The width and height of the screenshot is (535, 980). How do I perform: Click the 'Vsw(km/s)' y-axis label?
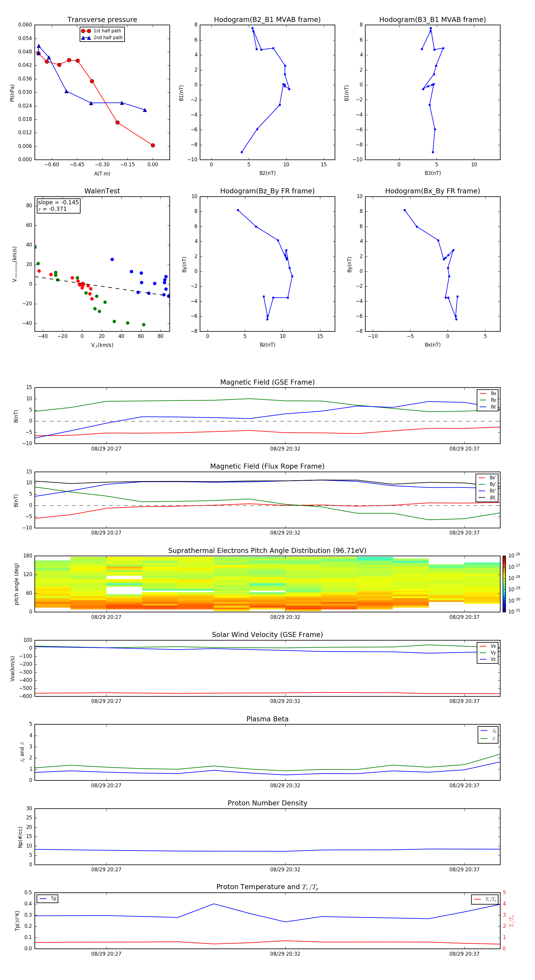(12, 668)
